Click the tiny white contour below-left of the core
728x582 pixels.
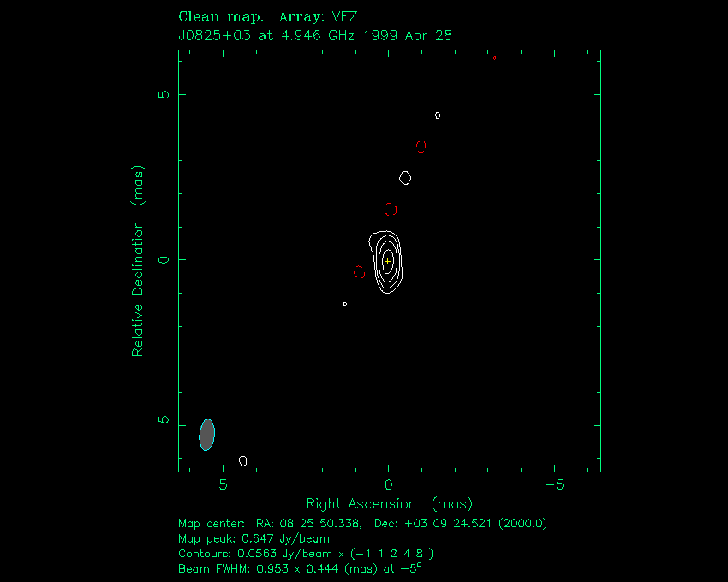344,304
